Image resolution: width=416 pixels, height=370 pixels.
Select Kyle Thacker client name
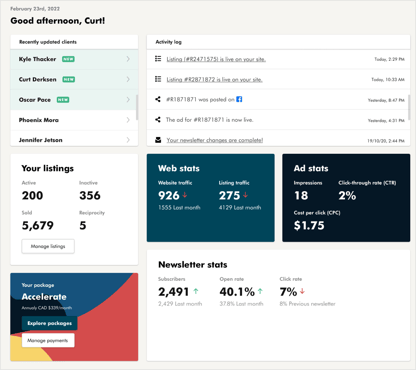(x=37, y=59)
